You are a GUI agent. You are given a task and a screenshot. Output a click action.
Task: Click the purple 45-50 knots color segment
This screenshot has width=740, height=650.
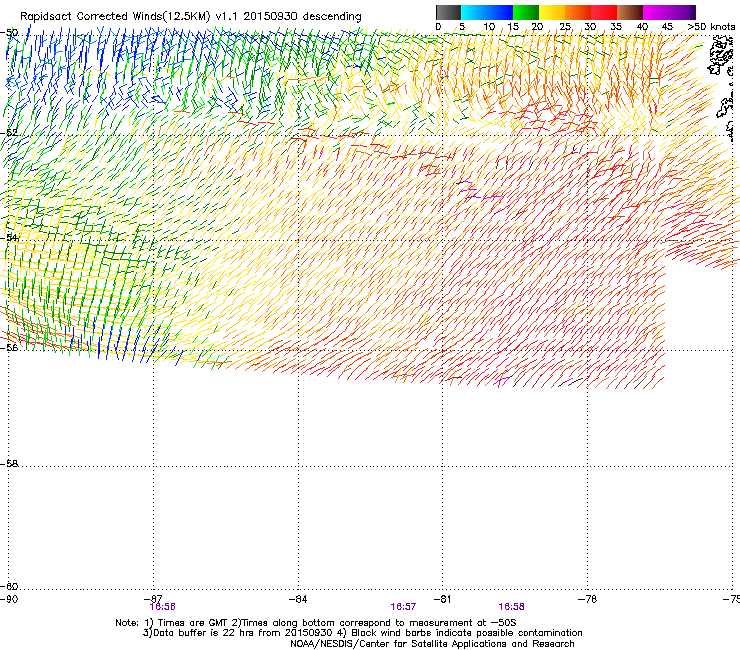(682, 12)
